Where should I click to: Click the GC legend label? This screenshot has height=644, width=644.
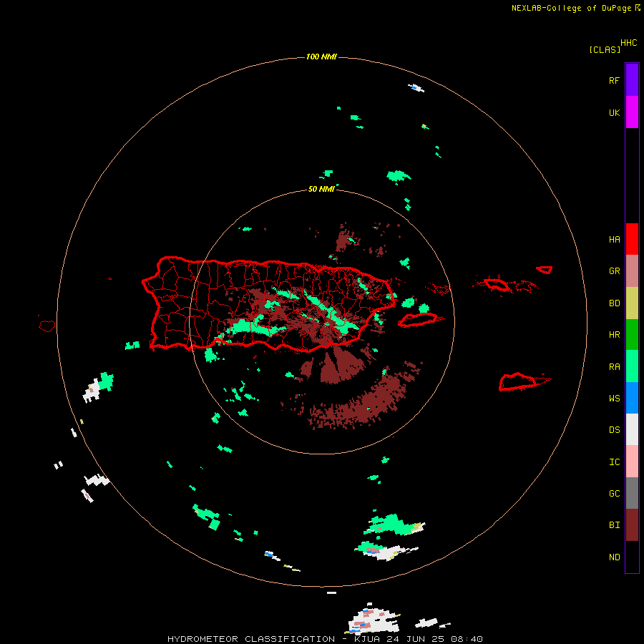click(614, 494)
